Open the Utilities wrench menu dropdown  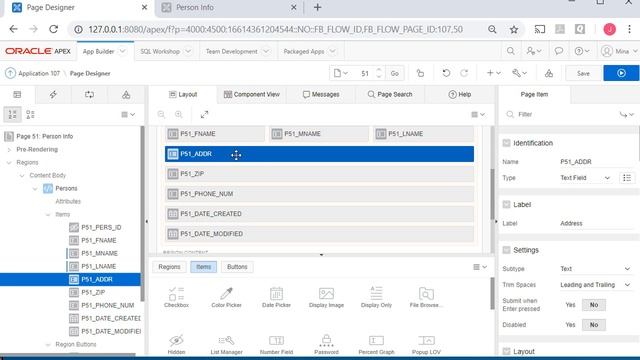tap(520, 73)
